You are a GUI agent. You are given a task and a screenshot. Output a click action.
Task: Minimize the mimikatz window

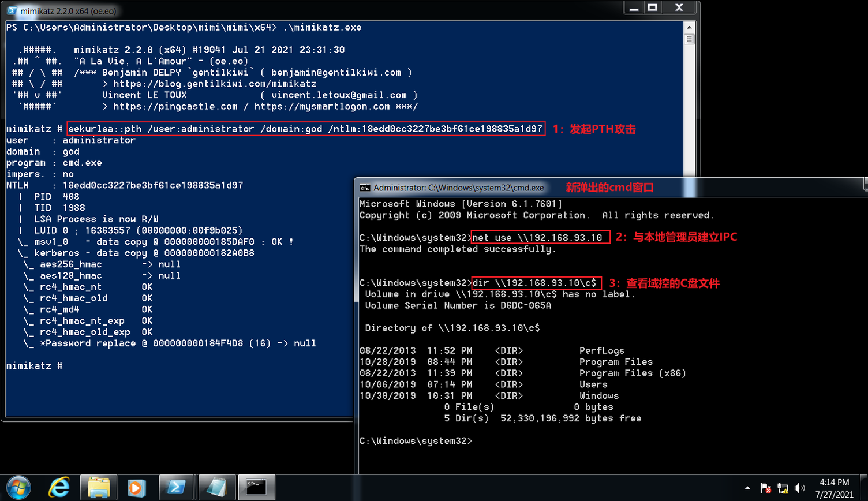click(x=633, y=8)
